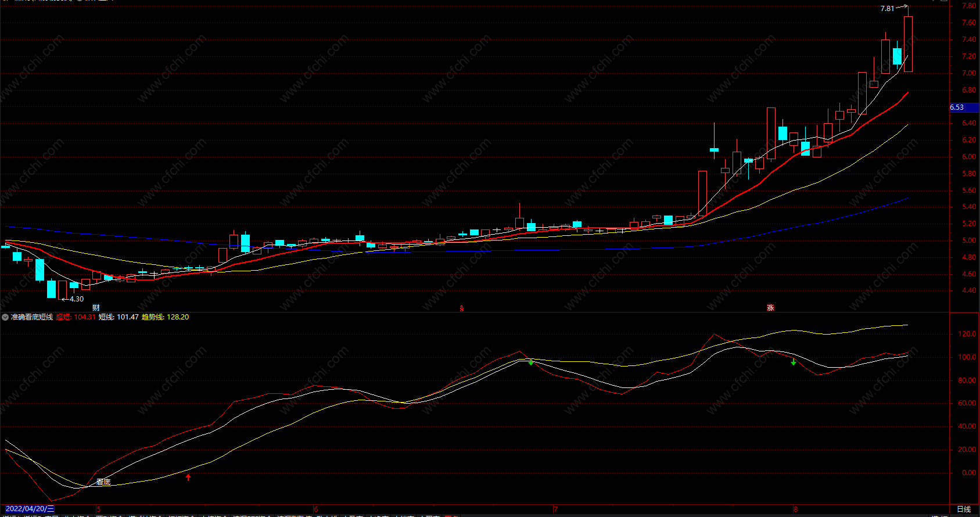Viewport: 980px width, 517px height.
Task: Click the indicator name 准确看底短线
Action: [32, 317]
